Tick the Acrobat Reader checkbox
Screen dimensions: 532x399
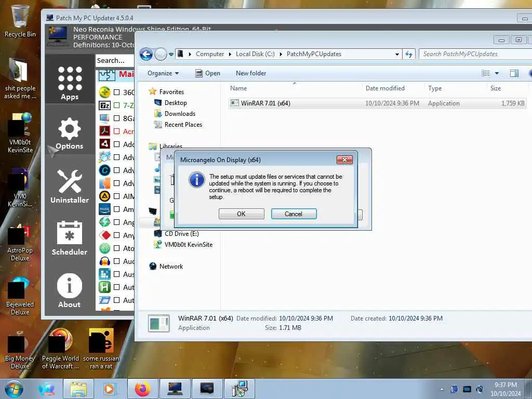pyautogui.click(x=117, y=131)
